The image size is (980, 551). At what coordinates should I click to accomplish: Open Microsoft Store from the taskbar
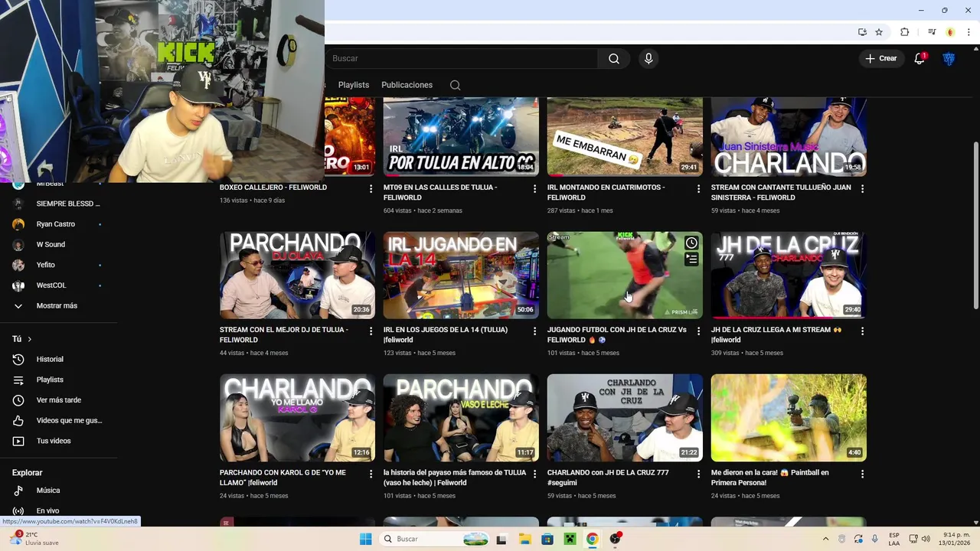(547, 539)
